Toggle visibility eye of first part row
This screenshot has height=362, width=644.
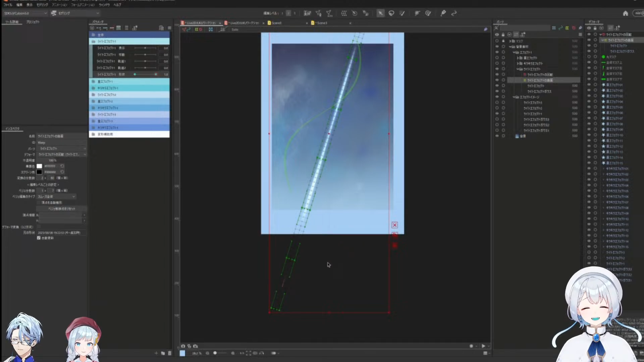tap(497, 41)
